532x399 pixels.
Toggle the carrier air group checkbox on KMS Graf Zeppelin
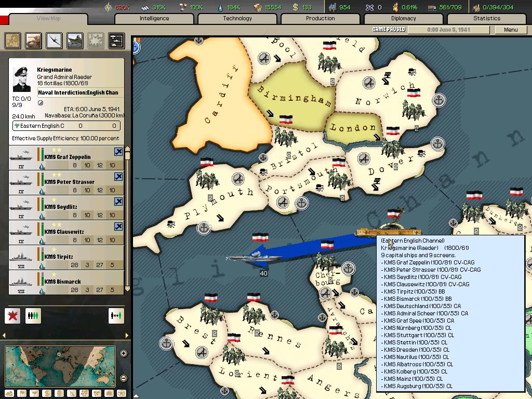[118, 152]
